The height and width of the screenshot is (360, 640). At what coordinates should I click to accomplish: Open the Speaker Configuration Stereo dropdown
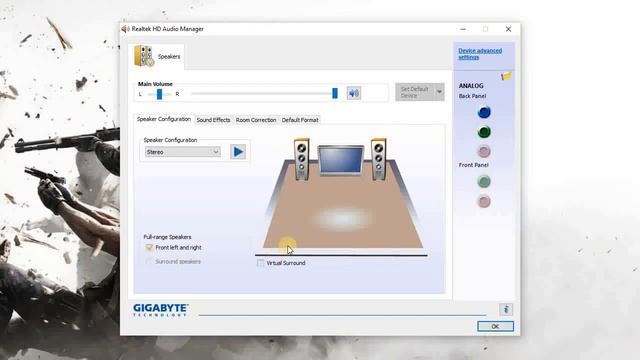click(182, 152)
